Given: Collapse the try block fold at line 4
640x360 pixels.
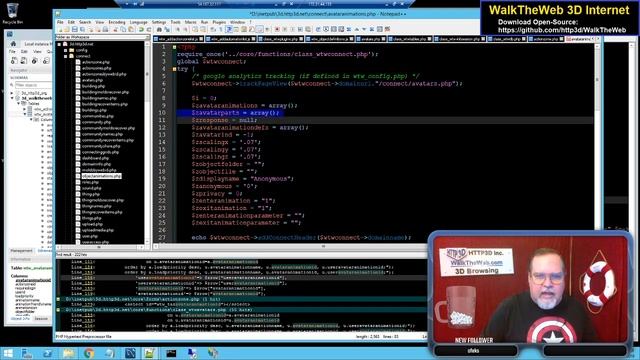Looking at the screenshot, I should (174, 69).
